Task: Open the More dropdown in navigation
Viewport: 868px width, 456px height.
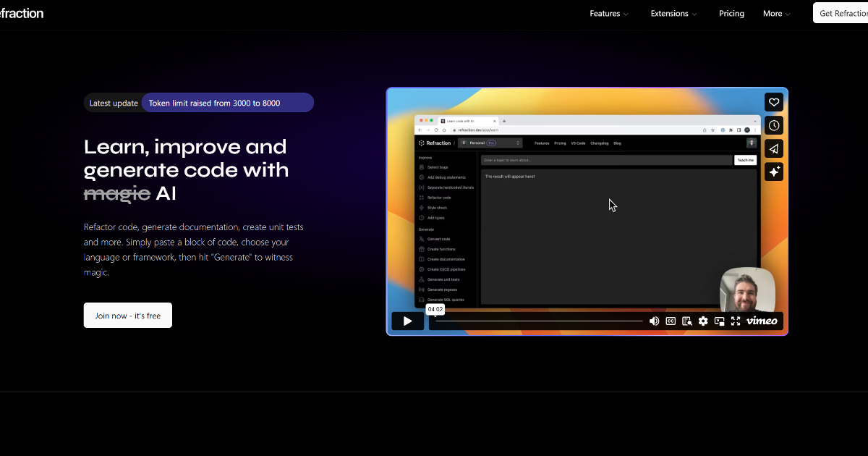Action: (776, 14)
